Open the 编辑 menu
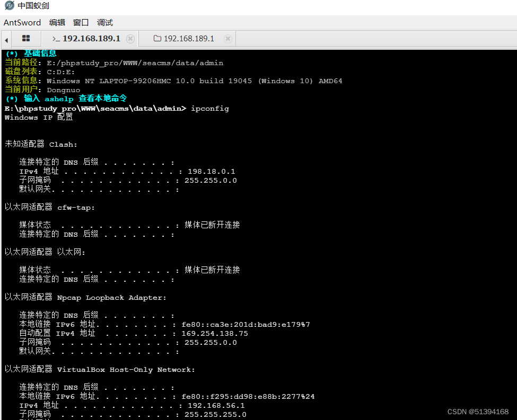Image resolution: width=517 pixels, height=420 pixels. click(57, 22)
